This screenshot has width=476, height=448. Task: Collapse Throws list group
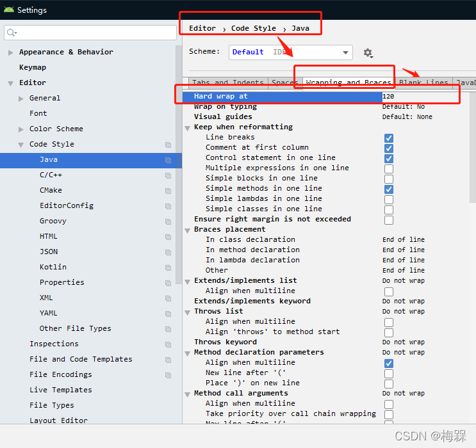188,312
